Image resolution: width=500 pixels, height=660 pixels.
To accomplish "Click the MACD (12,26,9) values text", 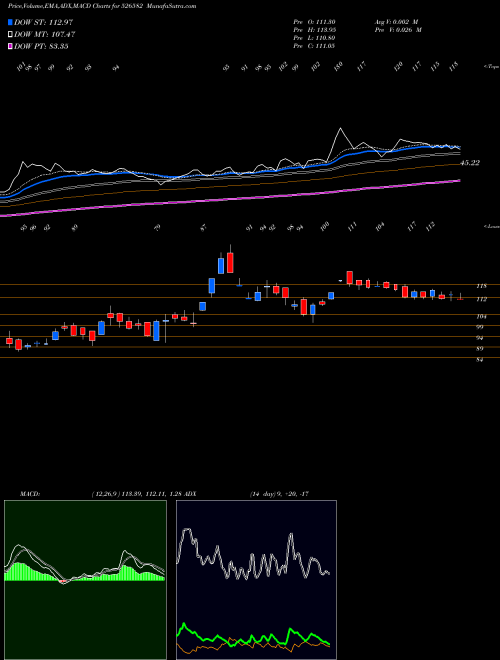I will click(x=136, y=494).
